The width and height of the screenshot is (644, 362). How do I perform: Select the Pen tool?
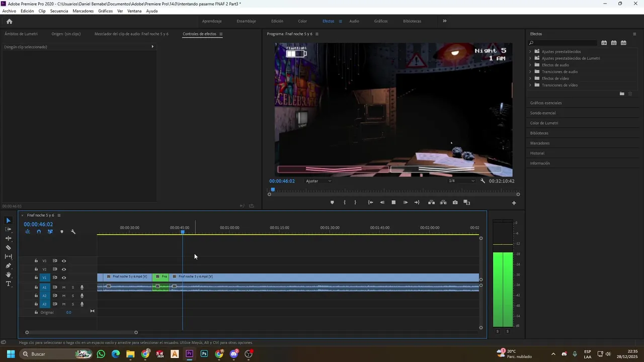tap(8, 265)
